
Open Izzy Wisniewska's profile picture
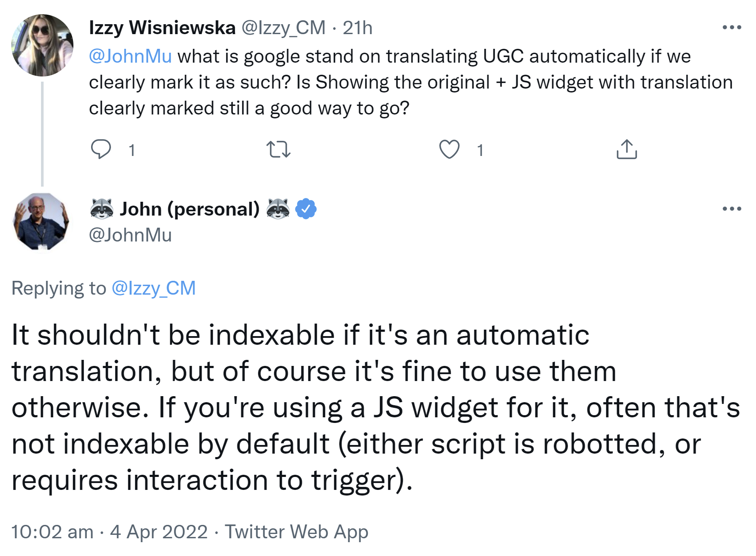pyautogui.click(x=42, y=45)
